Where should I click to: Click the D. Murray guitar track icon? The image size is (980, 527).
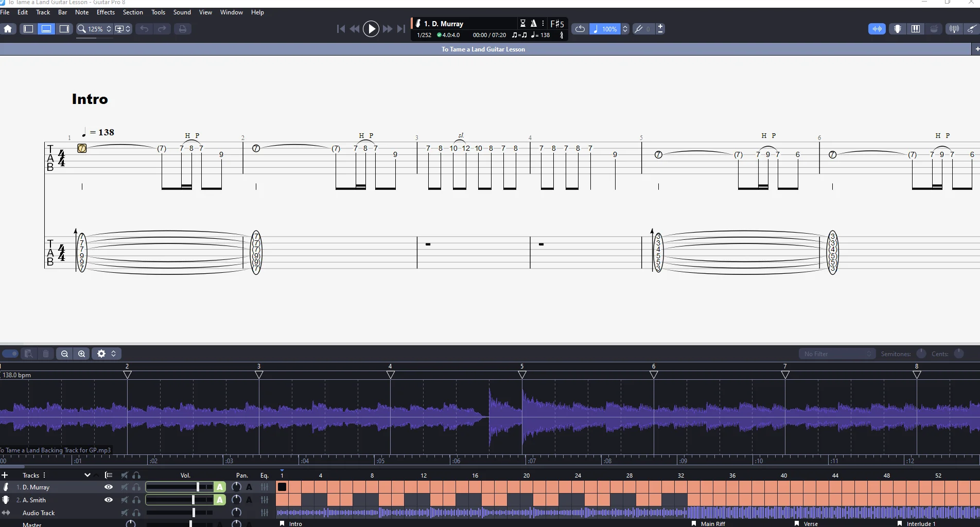pos(6,487)
